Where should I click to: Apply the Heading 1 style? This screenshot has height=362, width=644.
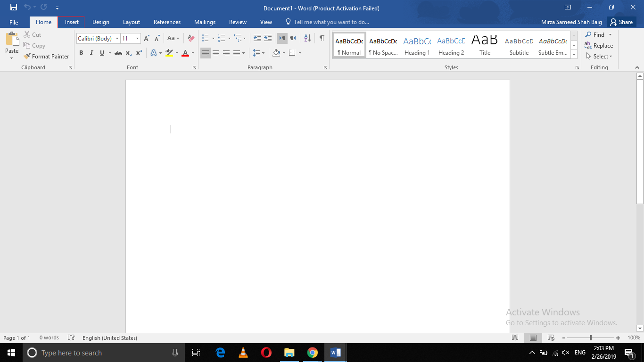pos(417,46)
